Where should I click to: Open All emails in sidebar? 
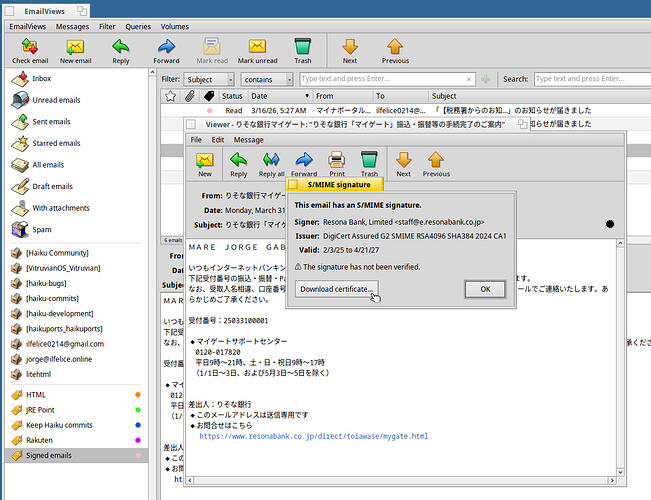(77, 165)
